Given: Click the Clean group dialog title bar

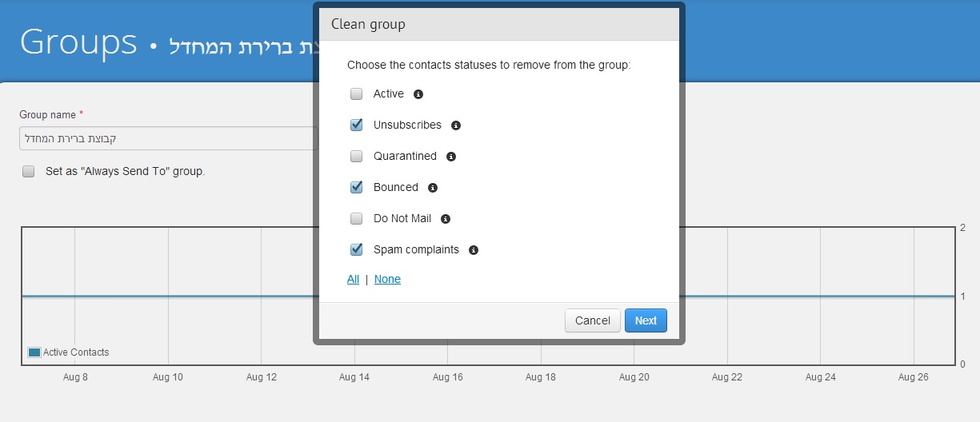Looking at the screenshot, I should click(x=499, y=24).
